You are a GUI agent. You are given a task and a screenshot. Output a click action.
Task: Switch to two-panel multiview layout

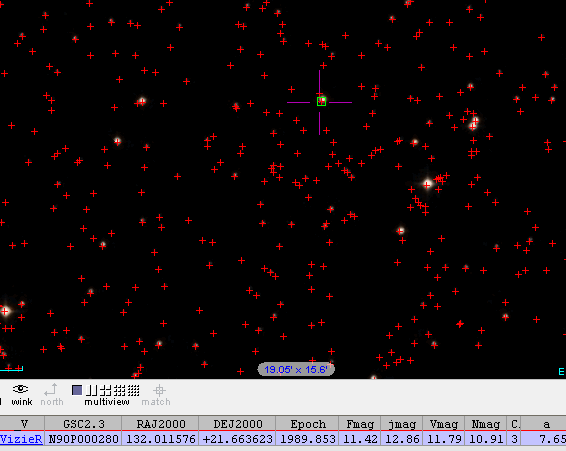click(x=92, y=390)
